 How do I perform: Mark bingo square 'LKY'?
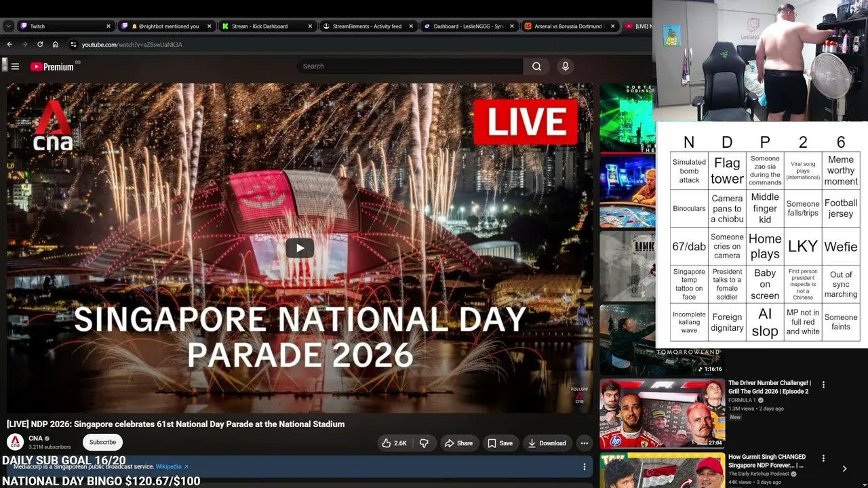[x=803, y=247]
